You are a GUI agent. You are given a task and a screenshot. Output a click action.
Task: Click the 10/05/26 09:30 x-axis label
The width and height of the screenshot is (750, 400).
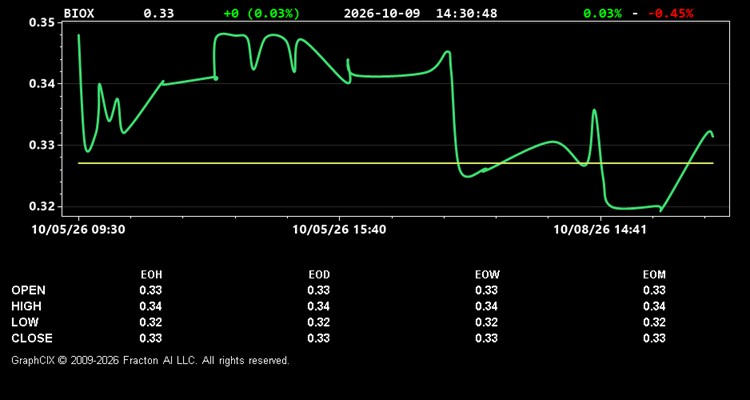[78, 230]
